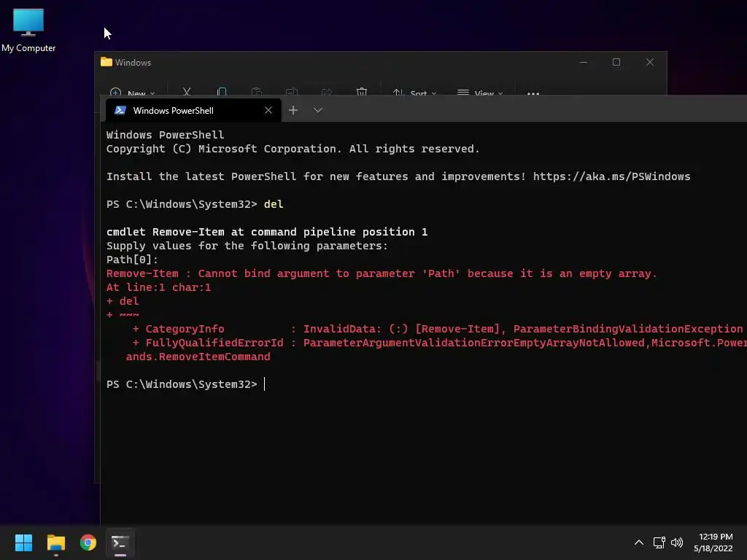The width and height of the screenshot is (747, 560).
Task: Click the Paste icon in Explorer toolbar
Action: (x=256, y=91)
